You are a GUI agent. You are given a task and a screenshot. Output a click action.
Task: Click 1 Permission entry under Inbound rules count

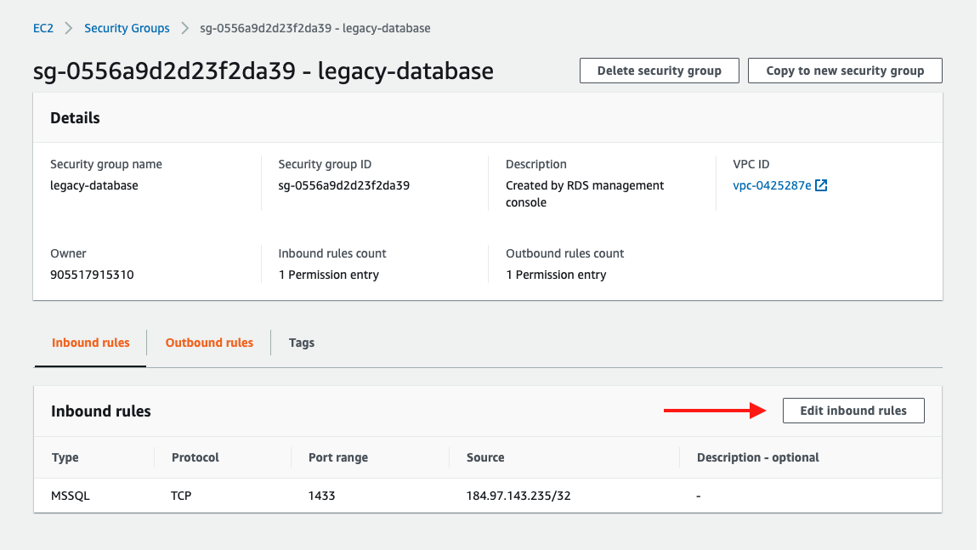click(329, 275)
